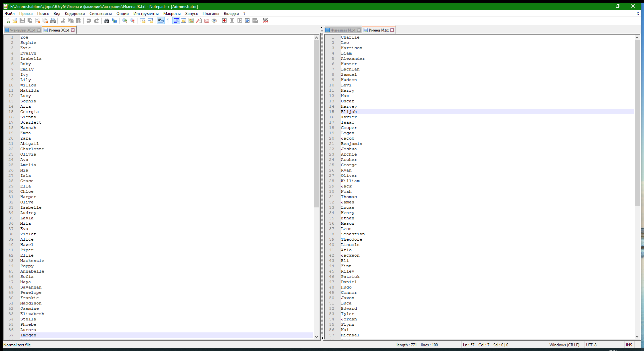The image size is (644, 351).
Task: Close the Имена М.txt tab
Action: 392,30
